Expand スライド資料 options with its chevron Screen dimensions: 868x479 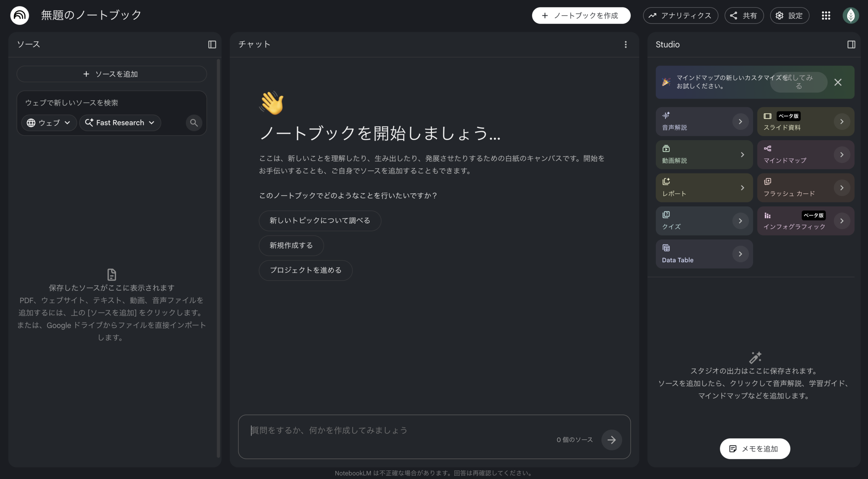[x=842, y=122]
